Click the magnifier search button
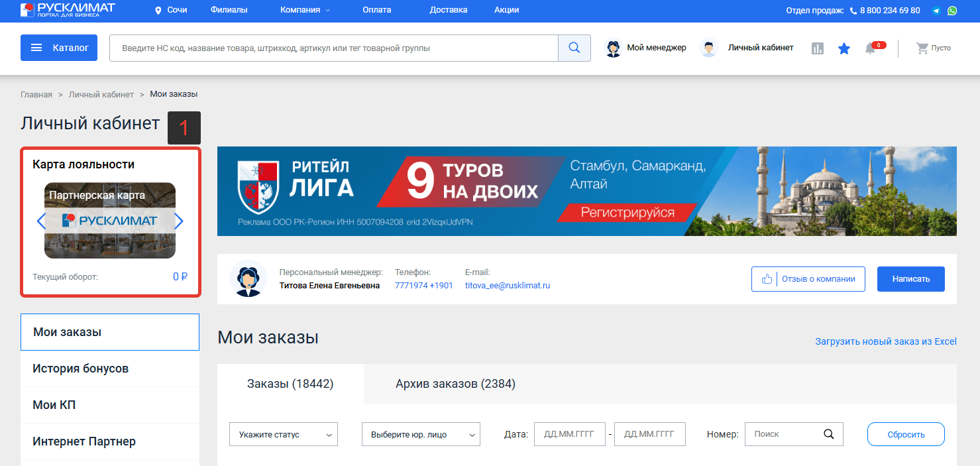The height and width of the screenshot is (466, 980). click(x=574, y=48)
